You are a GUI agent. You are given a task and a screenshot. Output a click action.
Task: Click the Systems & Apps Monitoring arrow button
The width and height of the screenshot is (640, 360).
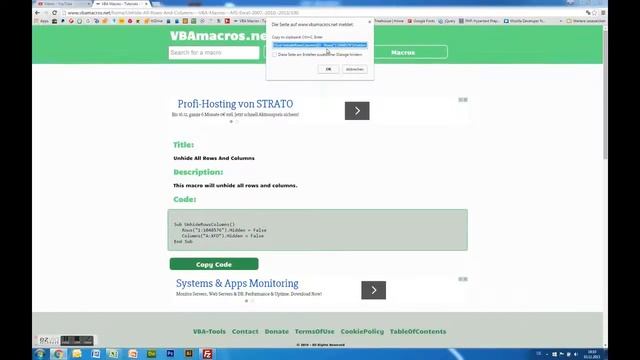click(373, 290)
